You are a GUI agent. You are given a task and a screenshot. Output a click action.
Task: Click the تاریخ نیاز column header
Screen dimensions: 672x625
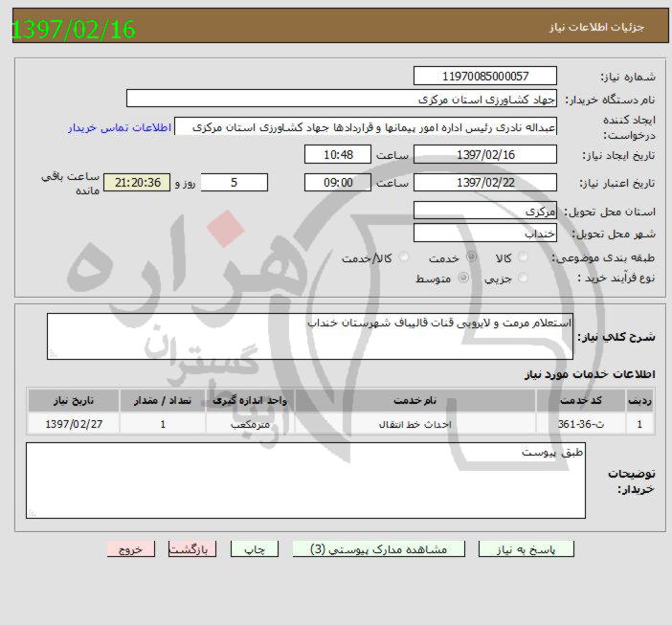tap(74, 400)
